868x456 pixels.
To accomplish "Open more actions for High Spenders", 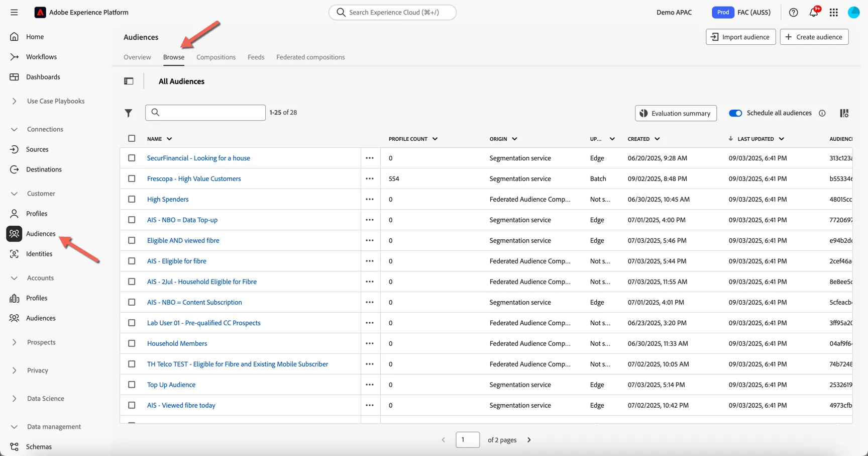I will coord(370,199).
